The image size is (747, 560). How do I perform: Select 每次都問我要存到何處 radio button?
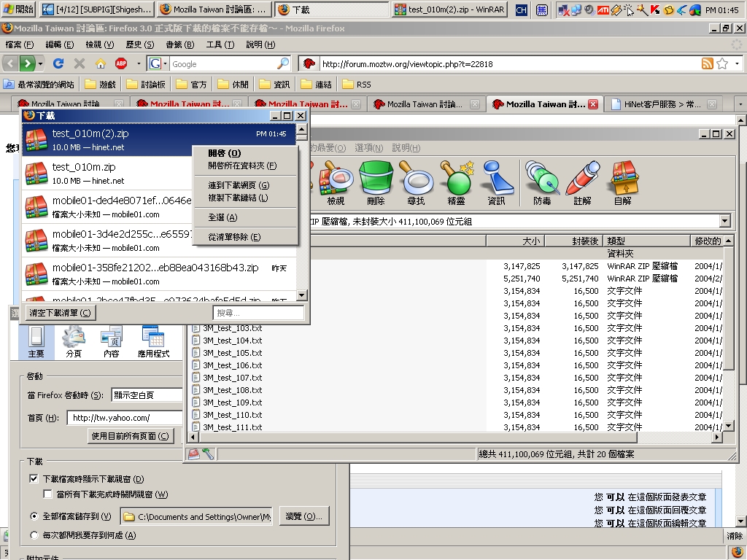point(34,535)
